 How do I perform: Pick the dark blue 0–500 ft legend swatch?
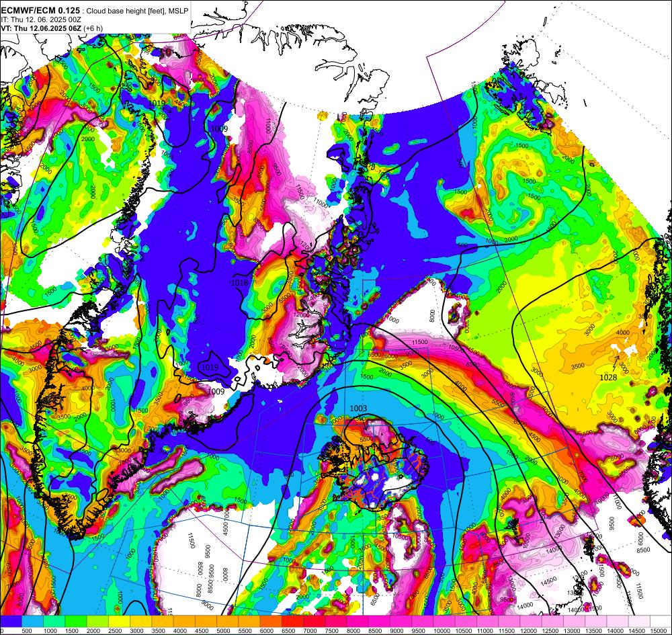[11, 621]
